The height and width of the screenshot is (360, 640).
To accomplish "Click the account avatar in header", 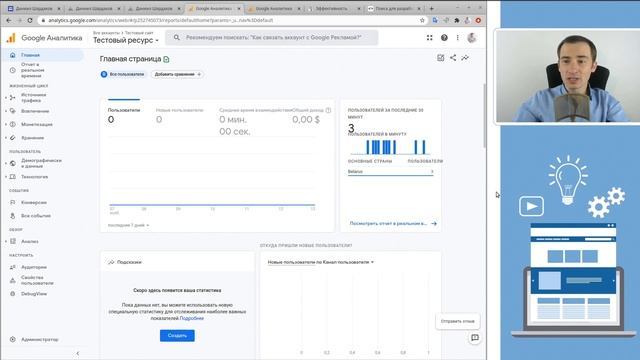I will [x=472, y=38].
